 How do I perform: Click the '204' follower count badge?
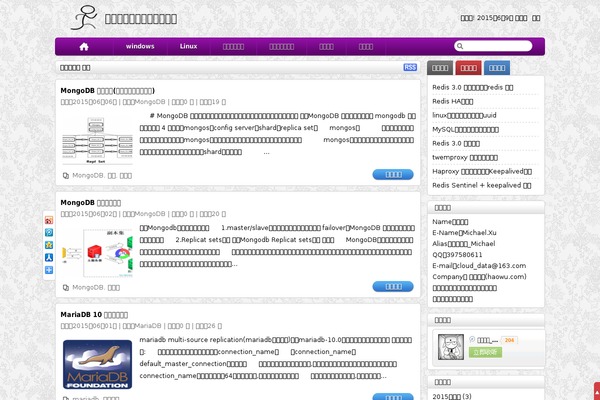tap(509, 340)
